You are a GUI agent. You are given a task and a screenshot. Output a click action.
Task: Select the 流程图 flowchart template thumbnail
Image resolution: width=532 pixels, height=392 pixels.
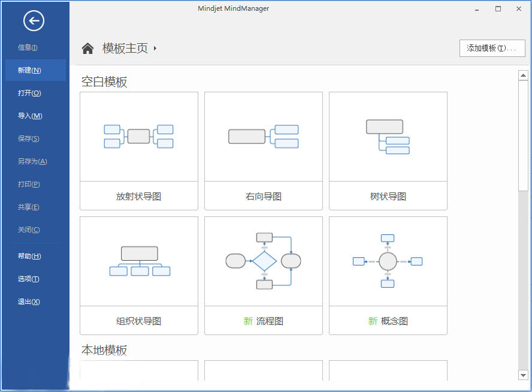pos(263,261)
